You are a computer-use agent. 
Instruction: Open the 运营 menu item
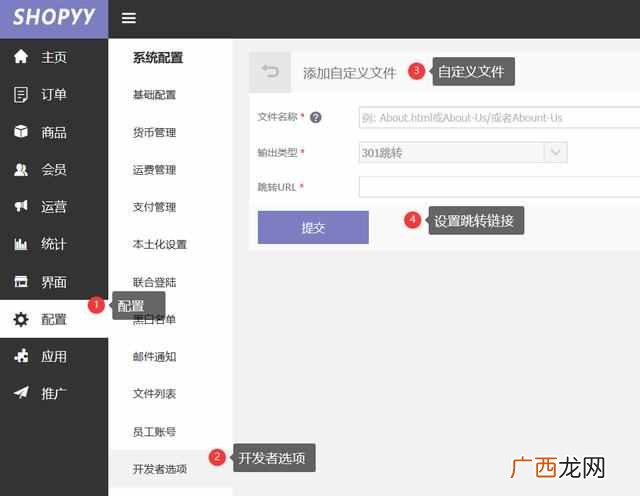[53, 207]
